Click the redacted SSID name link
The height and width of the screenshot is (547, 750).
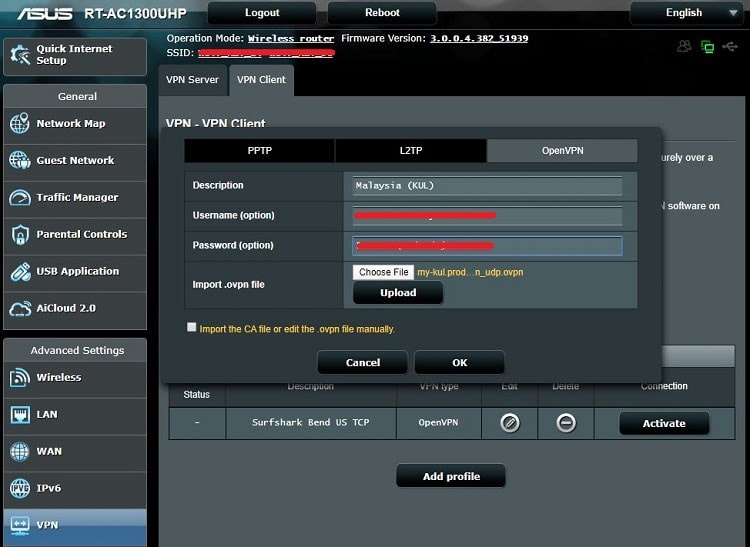266,53
